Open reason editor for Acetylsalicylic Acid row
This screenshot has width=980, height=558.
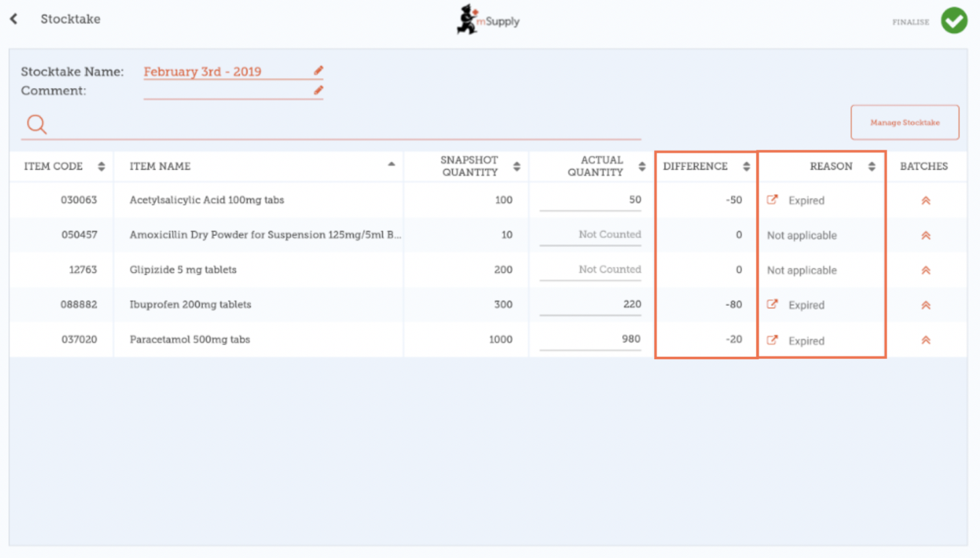772,200
